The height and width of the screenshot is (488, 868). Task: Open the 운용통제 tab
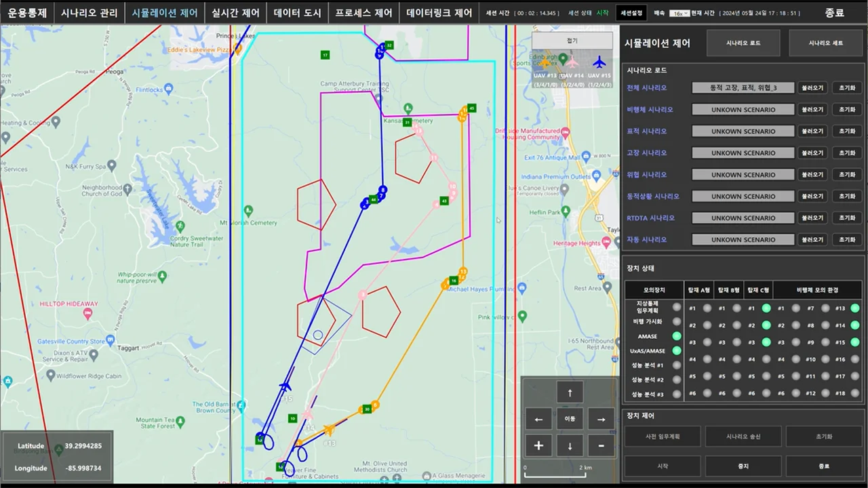[x=27, y=13]
